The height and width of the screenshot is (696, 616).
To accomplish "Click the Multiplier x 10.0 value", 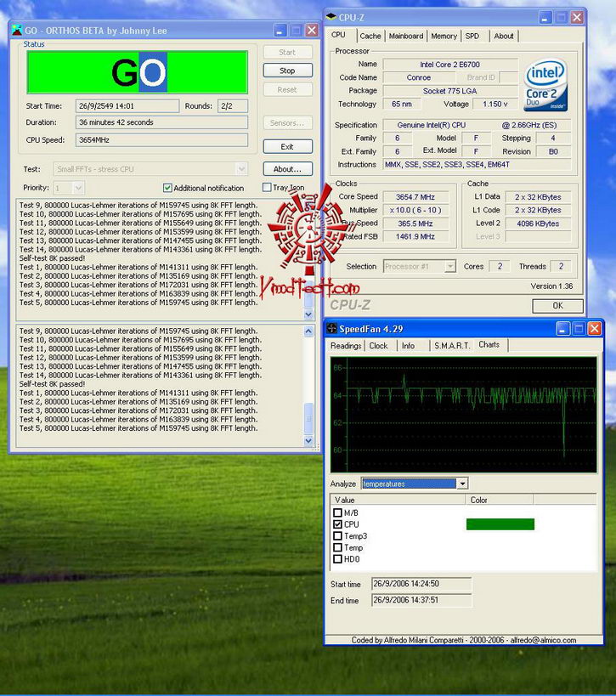I will [x=415, y=210].
